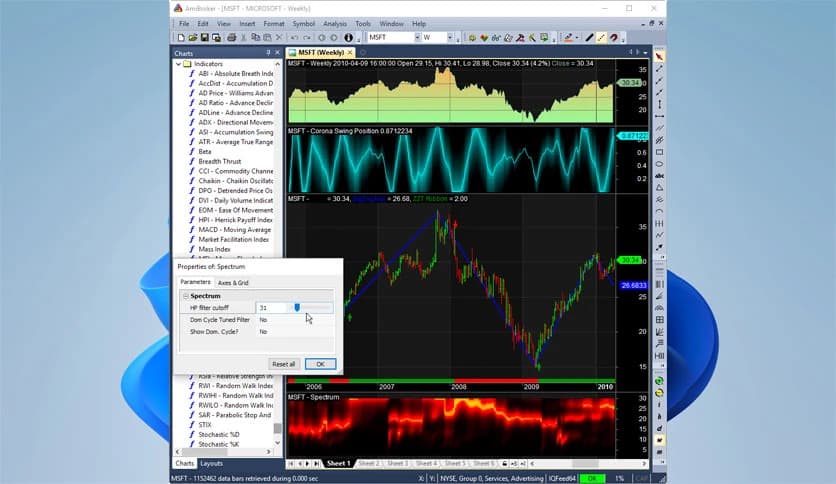This screenshot has width=836, height=484.
Task: Select the MSFT (Weekly) document tab
Action: click(x=320, y=53)
